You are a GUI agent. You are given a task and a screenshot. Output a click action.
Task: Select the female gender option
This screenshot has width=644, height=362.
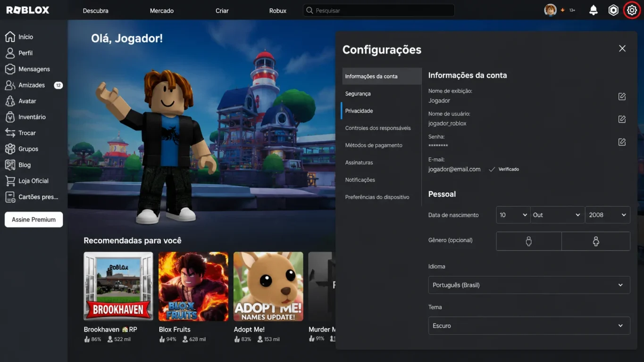coord(596,241)
